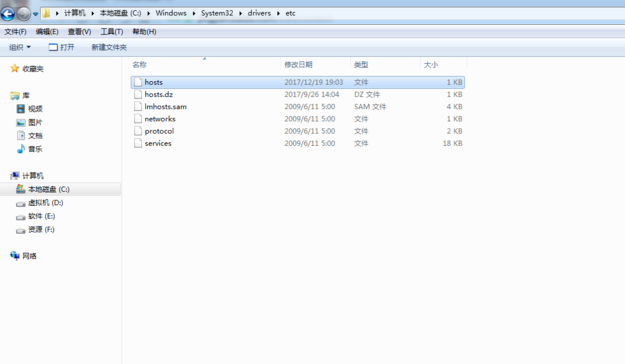Sort by 大小 column header
625x364 pixels.
pos(431,65)
